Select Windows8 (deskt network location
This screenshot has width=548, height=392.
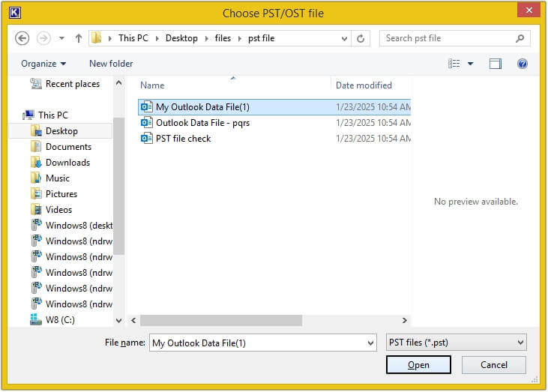[79, 226]
